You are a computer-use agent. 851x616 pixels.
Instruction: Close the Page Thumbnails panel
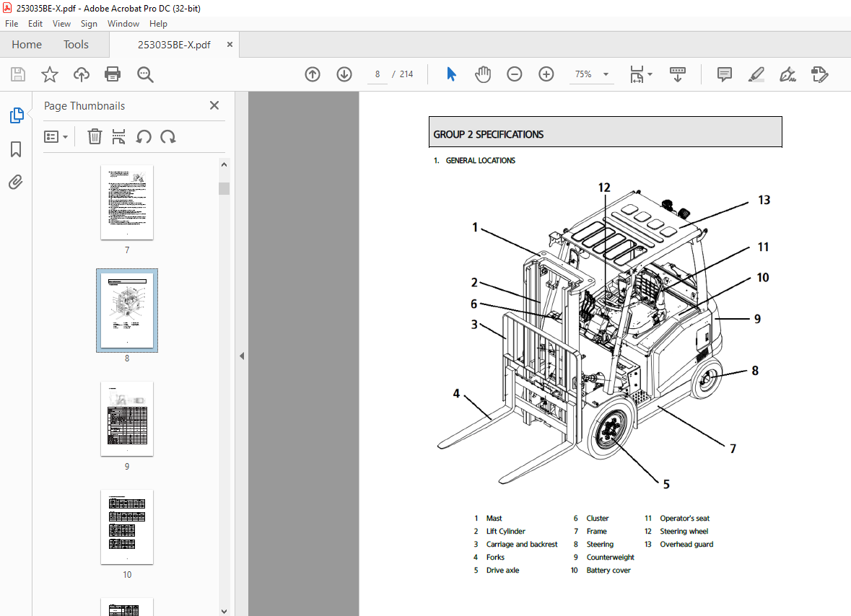pyautogui.click(x=214, y=105)
